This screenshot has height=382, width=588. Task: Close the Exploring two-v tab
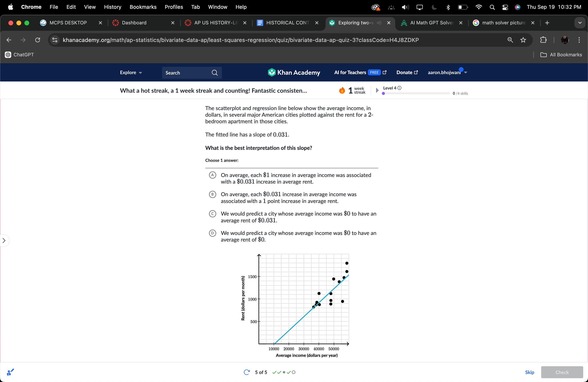[389, 23]
